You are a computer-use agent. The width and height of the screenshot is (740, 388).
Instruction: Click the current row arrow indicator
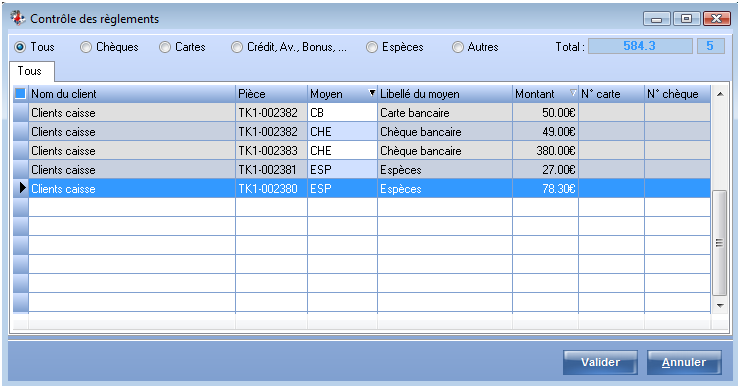click(22, 188)
